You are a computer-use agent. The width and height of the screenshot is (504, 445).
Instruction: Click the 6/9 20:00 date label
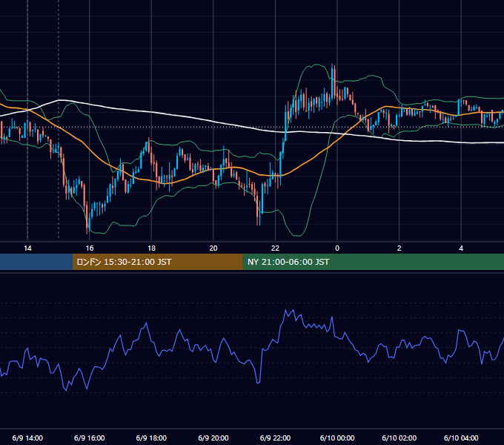213,438
